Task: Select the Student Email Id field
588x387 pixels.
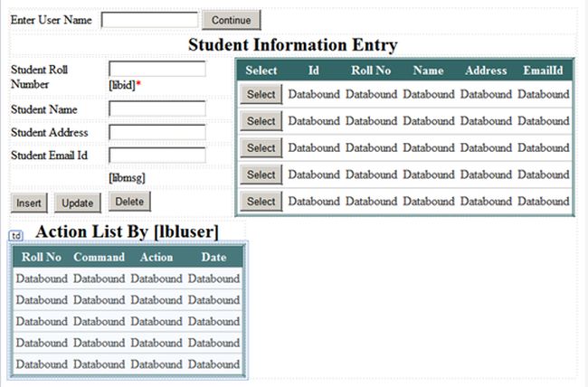Action: 157,155
